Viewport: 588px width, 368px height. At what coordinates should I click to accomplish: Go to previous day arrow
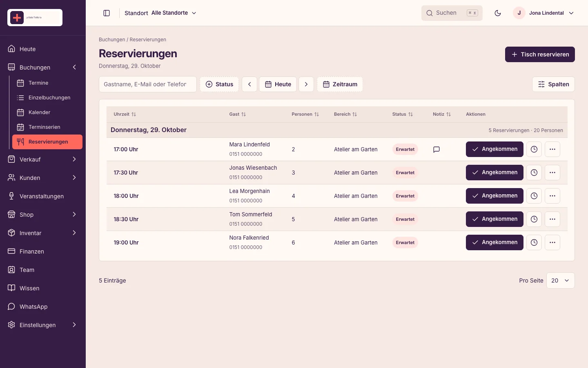coord(249,84)
